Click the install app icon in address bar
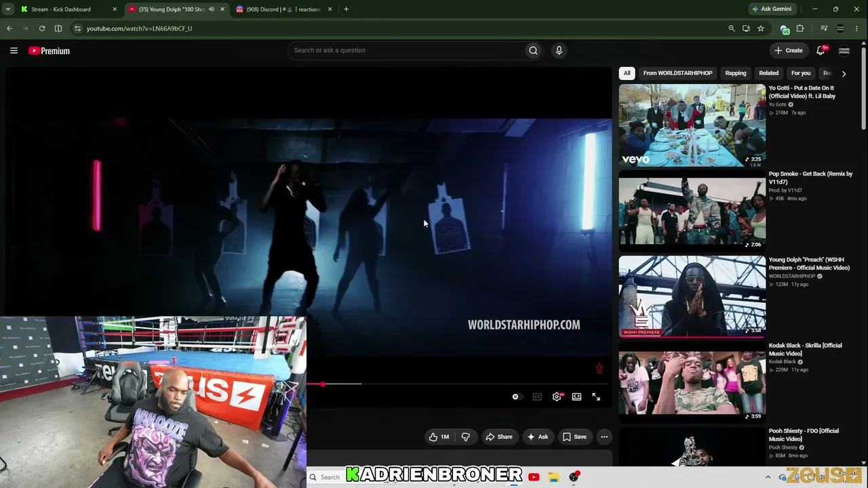This screenshot has width=868, height=488. 746,28
